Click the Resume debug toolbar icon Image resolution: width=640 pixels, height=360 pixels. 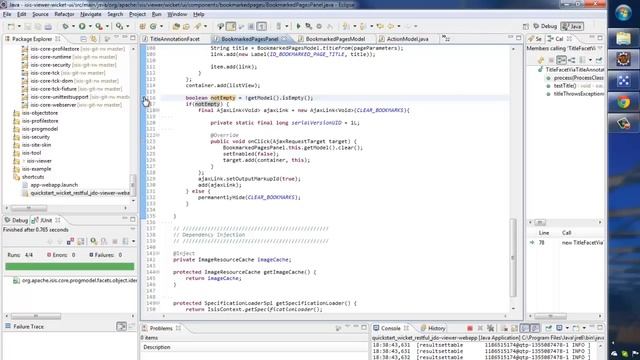coord(298,27)
